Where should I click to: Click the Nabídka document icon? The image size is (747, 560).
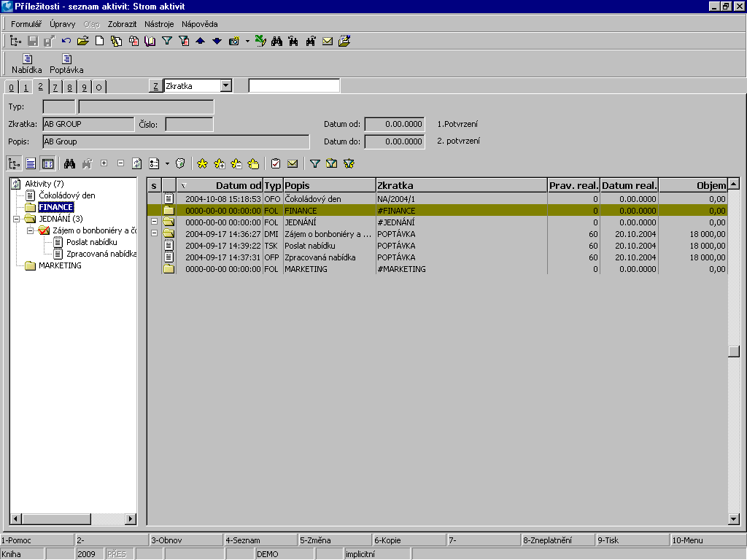[x=27, y=59]
